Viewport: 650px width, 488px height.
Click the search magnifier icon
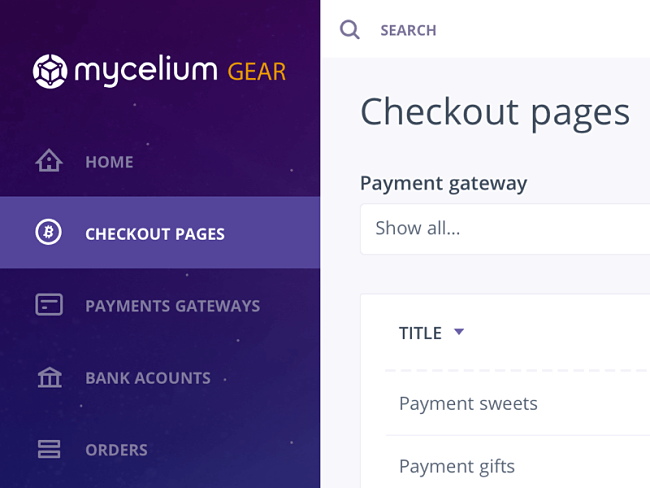point(349,30)
